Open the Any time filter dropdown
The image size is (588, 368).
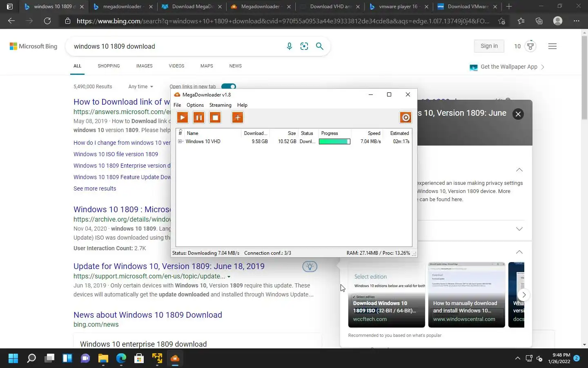pyautogui.click(x=140, y=87)
